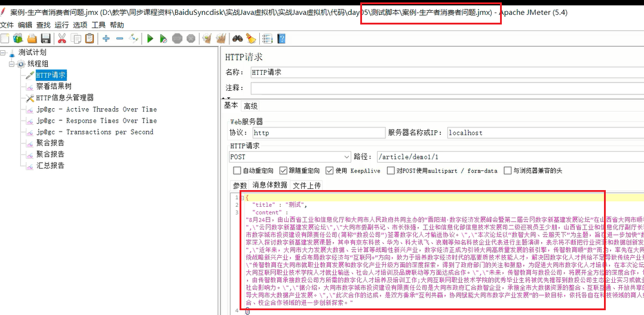This screenshot has width=644, height=315.
Task: Click the green Start run toolbar icon
Action: point(151,39)
